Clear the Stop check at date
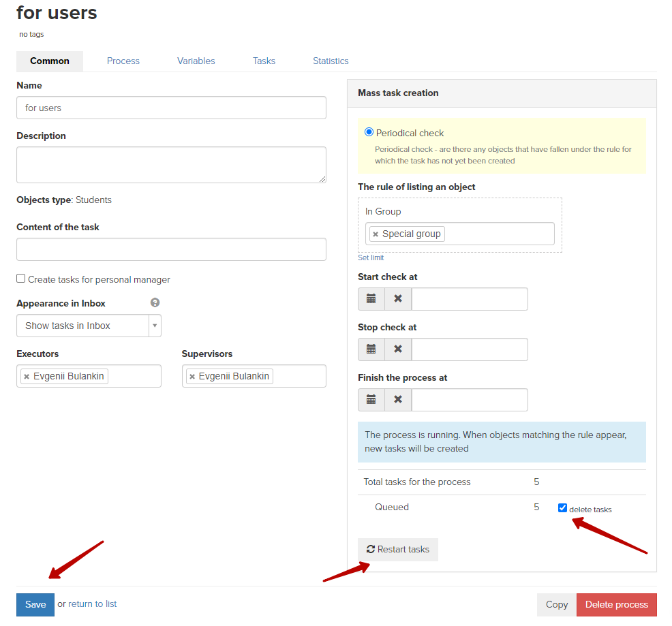The width and height of the screenshot is (672, 626). [398, 349]
